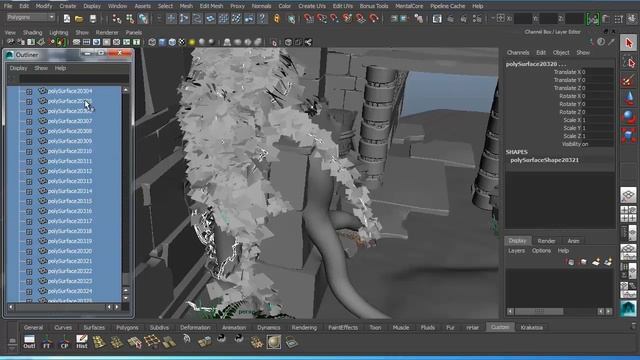Expand the polySurface20304 node in Outliner
The image size is (640, 360).
click(29, 91)
